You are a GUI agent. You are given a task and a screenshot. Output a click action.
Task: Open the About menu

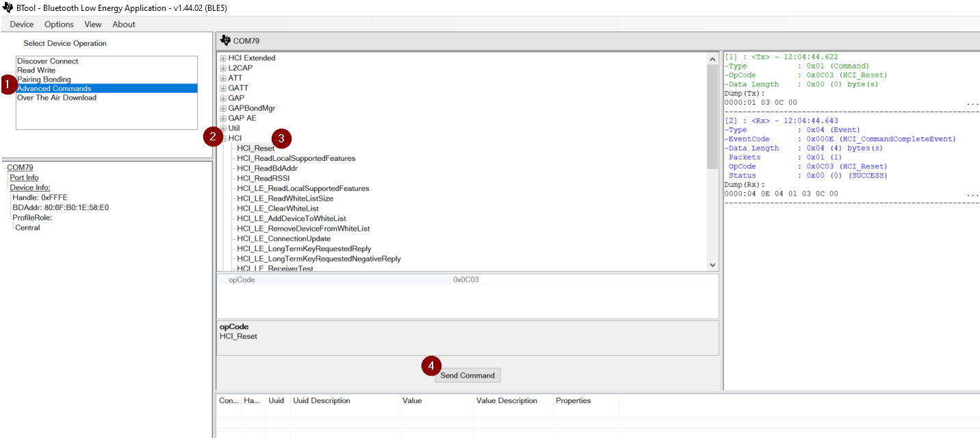click(x=124, y=24)
